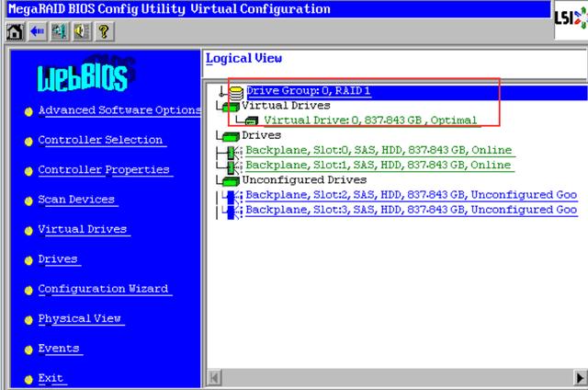Open Controller Selection
588x390 pixels.
100,140
